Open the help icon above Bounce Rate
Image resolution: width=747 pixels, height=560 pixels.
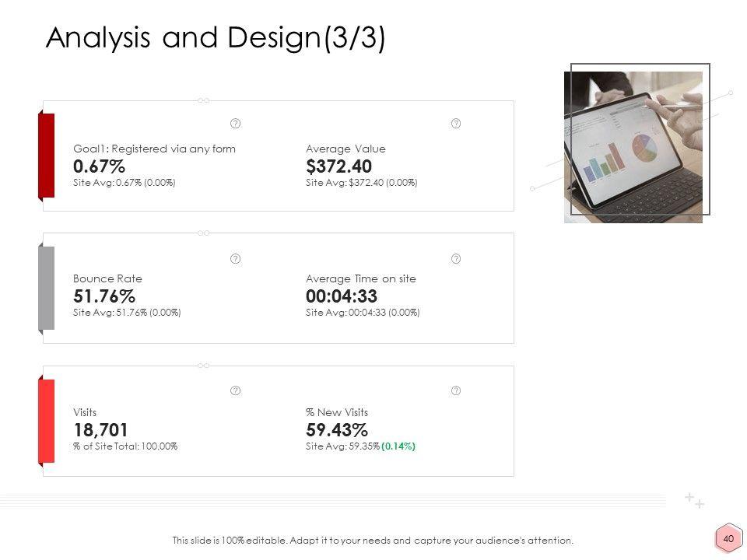(x=236, y=257)
